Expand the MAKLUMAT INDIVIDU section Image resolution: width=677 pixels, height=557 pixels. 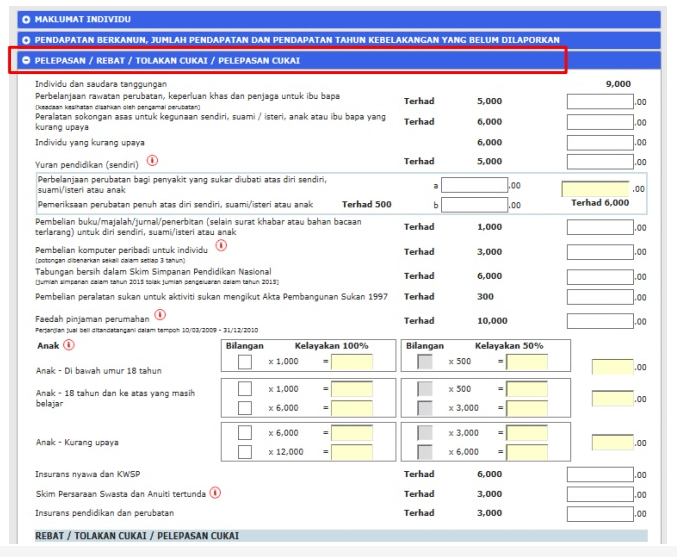[339, 19]
